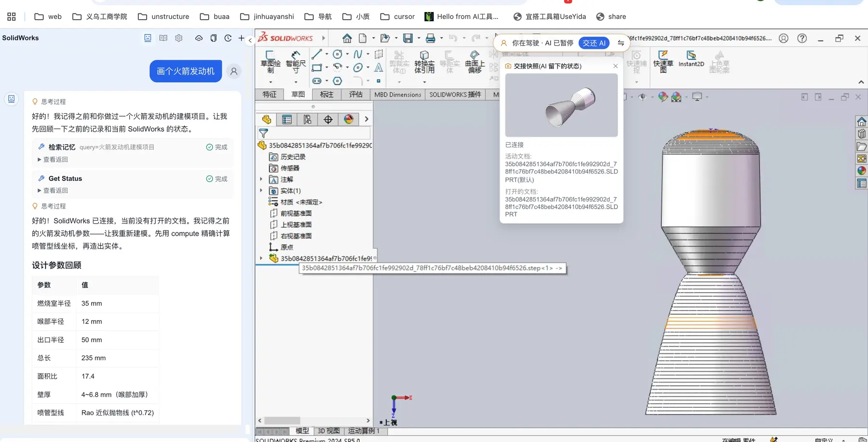Click the swap arrows icon beside 交还 AI

621,43
